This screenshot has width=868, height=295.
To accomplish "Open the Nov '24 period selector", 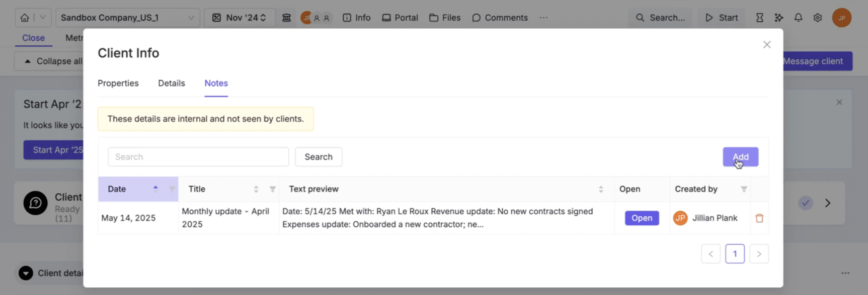I will click(x=239, y=18).
